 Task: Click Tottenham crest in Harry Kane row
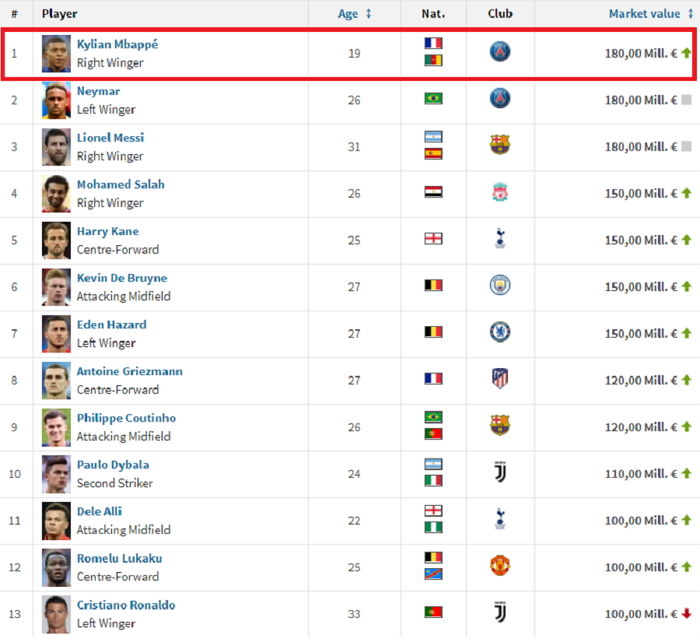pyautogui.click(x=500, y=238)
